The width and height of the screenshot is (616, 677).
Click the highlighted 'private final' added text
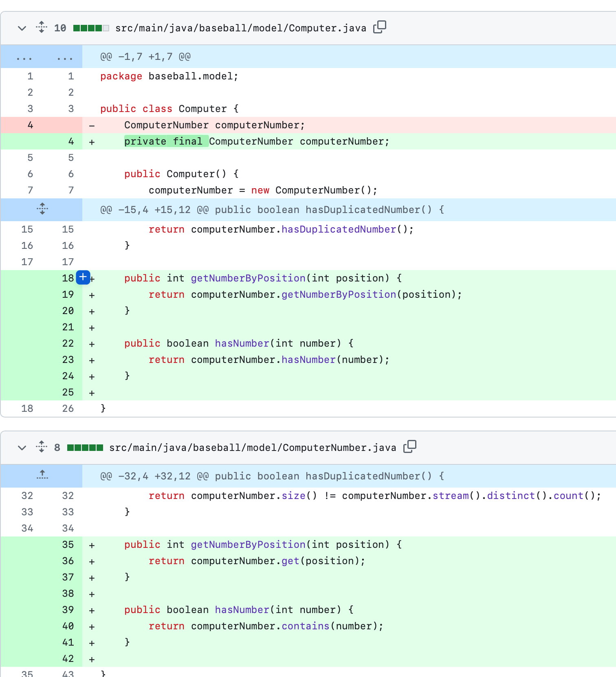[166, 141]
